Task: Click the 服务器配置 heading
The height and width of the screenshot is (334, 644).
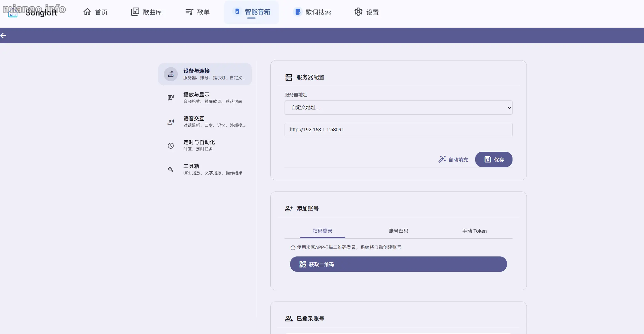Action: (x=310, y=77)
